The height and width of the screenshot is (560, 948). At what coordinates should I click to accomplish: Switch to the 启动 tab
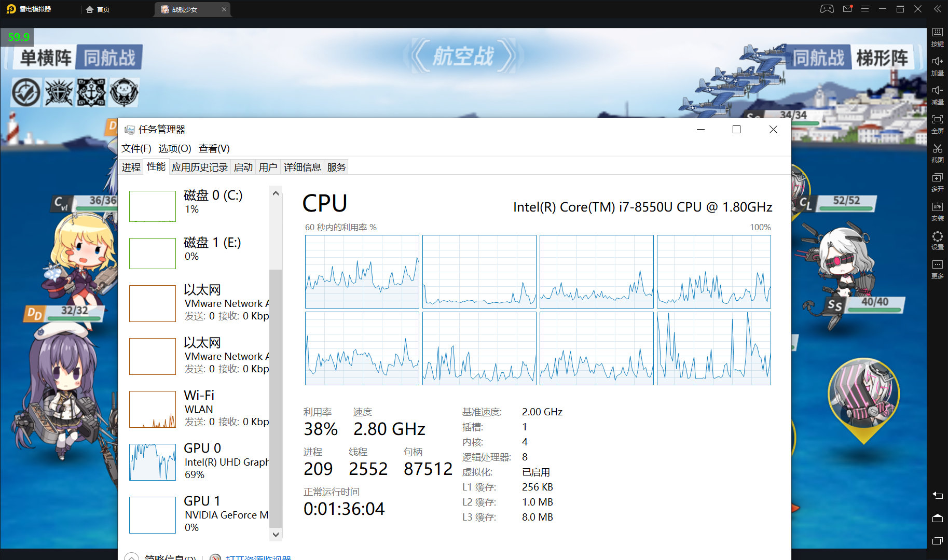(243, 167)
